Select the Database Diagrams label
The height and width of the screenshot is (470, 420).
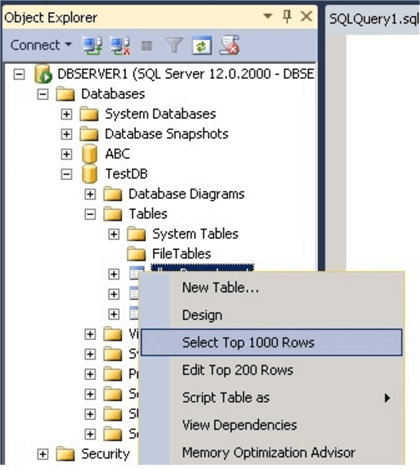click(x=187, y=194)
